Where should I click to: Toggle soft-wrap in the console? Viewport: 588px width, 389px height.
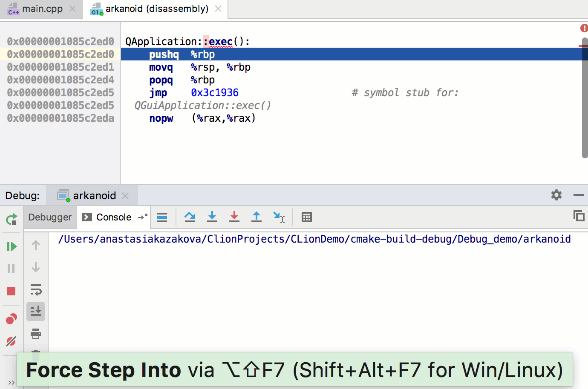click(36, 290)
